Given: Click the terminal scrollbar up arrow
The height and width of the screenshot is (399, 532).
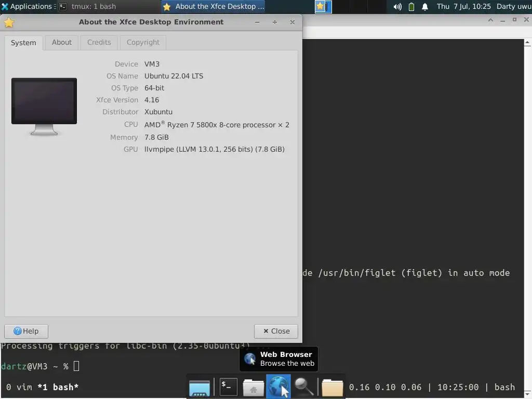Looking at the screenshot, I should click(528, 43).
